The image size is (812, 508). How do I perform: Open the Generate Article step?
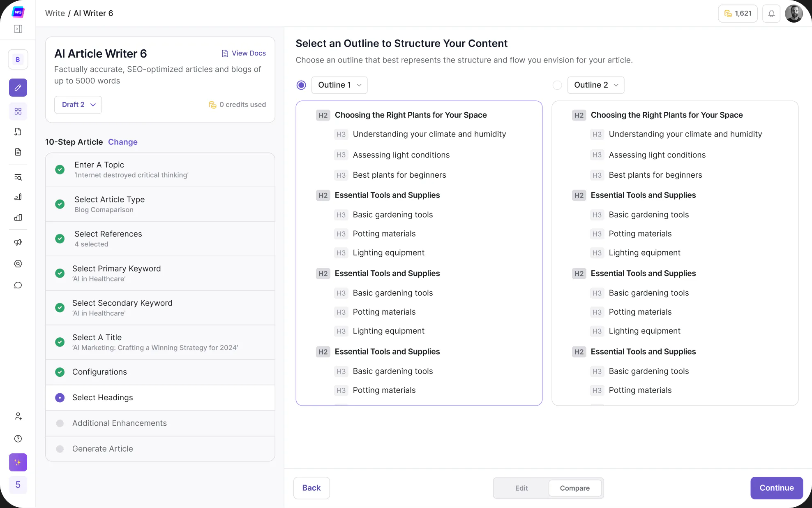160,449
